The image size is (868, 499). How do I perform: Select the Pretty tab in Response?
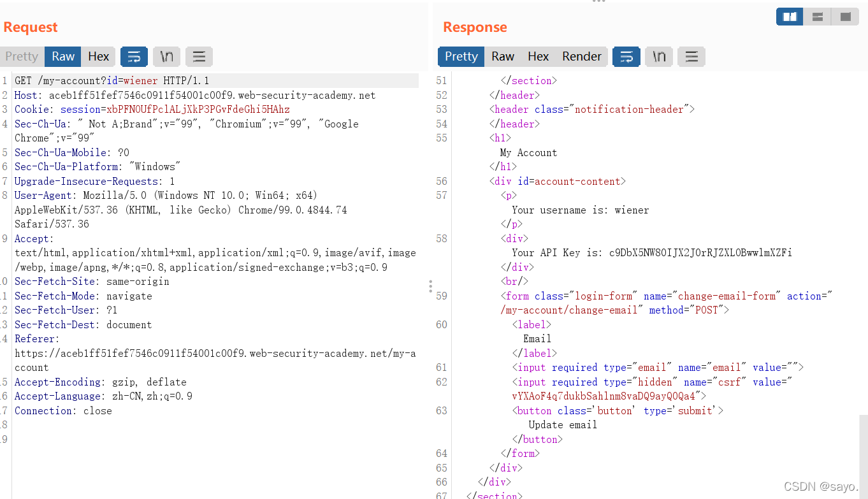[x=461, y=56]
